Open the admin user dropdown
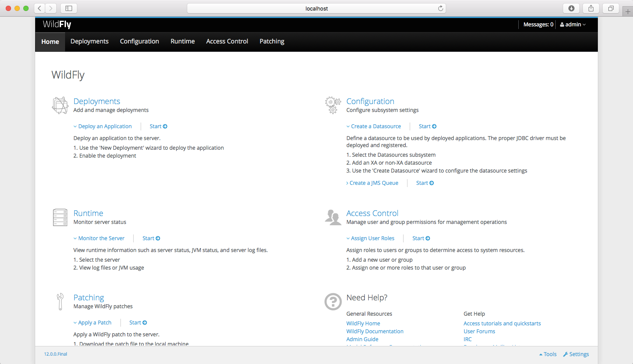The height and width of the screenshot is (364, 633). 573,25
